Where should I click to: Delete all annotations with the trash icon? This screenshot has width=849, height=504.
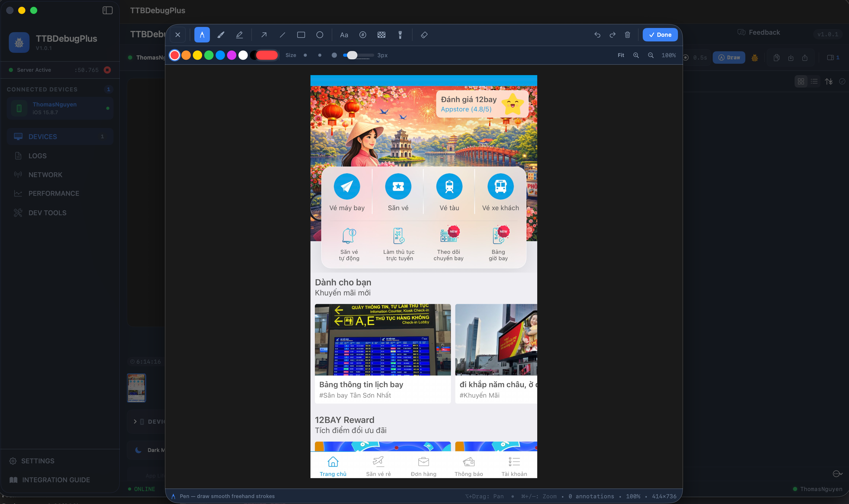[627, 35]
